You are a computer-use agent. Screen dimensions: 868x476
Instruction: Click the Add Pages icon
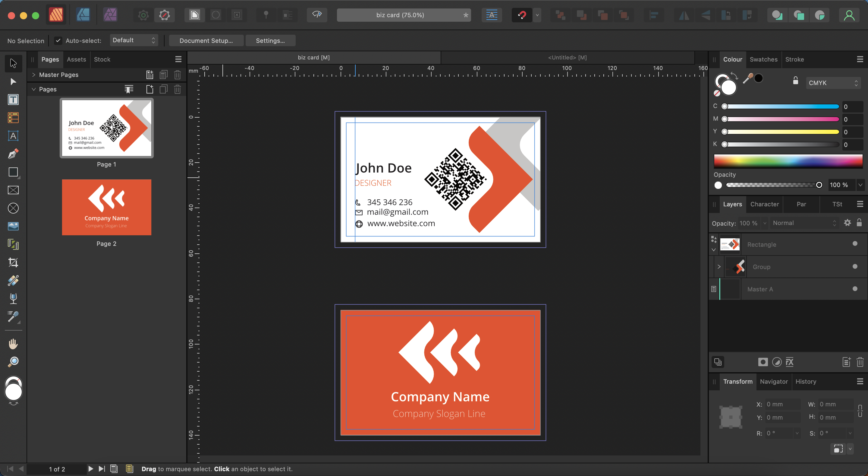pos(149,89)
